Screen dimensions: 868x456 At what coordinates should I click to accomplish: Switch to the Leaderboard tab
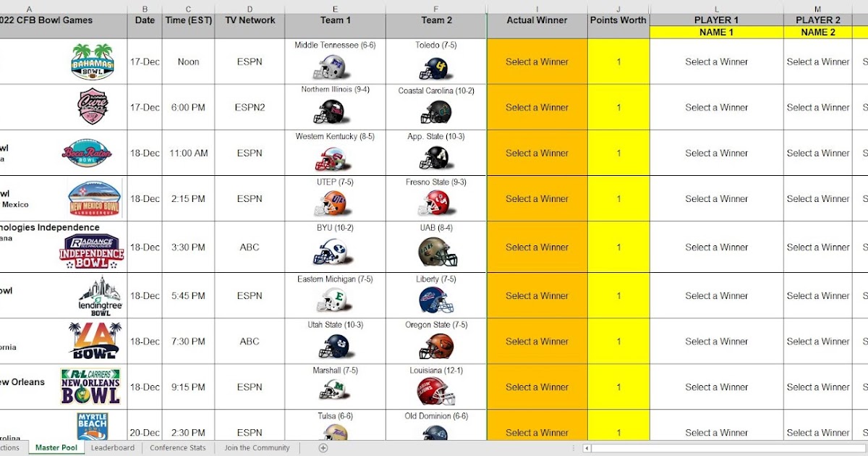point(113,447)
